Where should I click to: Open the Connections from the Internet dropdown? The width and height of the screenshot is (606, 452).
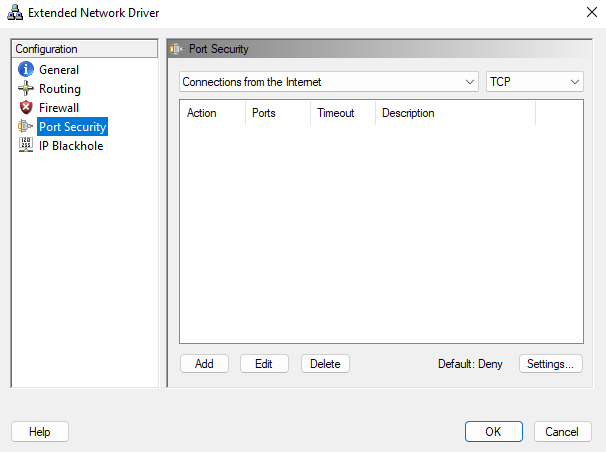pyautogui.click(x=329, y=82)
